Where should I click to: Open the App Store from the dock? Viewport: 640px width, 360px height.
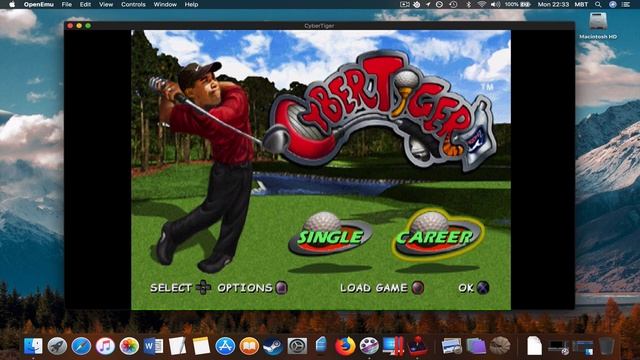[x=225, y=346]
